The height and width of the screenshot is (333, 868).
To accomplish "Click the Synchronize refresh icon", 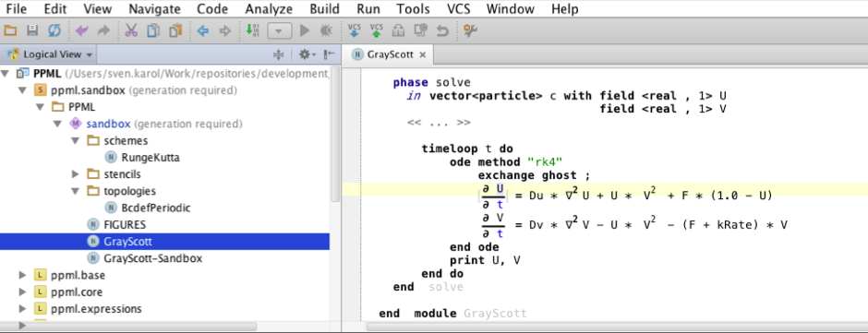I will [x=54, y=30].
